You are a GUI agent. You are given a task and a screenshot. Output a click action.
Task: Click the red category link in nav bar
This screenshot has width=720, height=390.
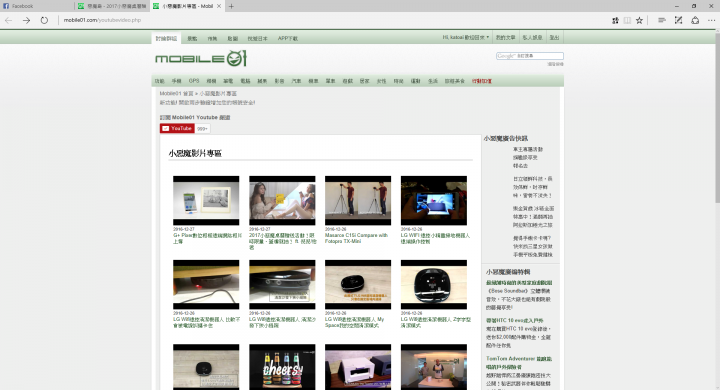click(482, 81)
